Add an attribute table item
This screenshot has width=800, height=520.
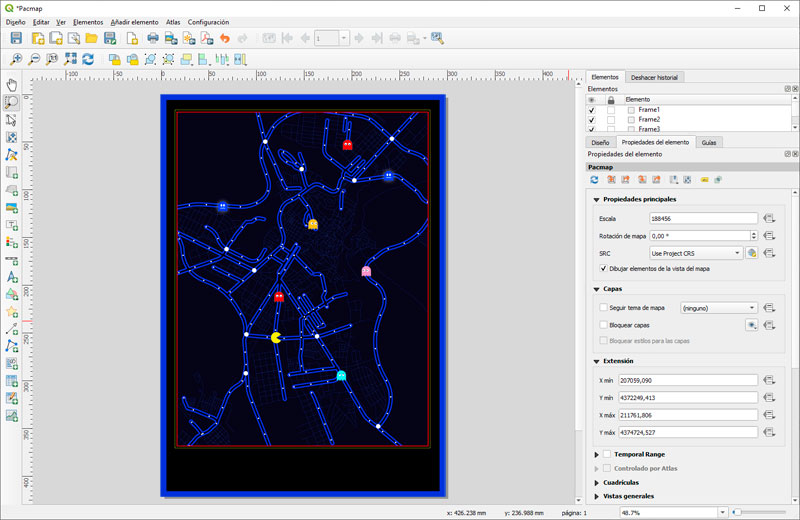click(x=11, y=381)
